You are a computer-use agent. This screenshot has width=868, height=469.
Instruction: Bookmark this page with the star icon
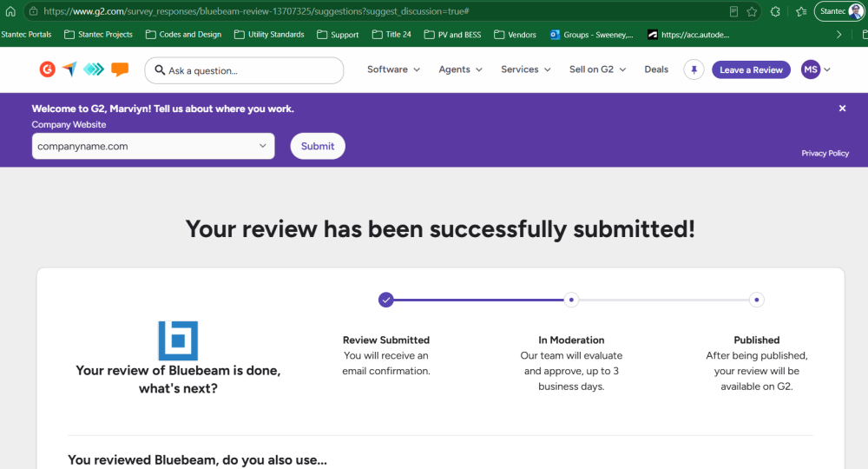click(752, 11)
